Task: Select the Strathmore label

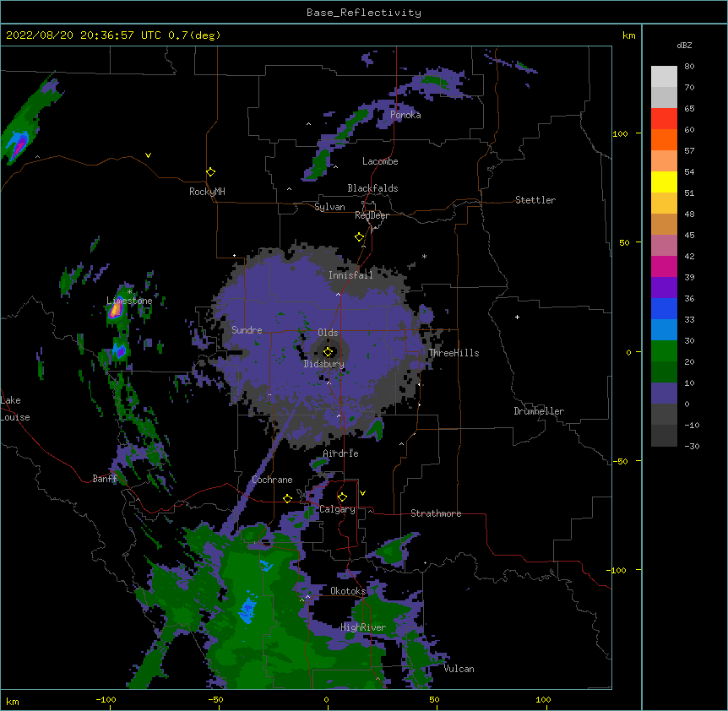Action: click(436, 513)
